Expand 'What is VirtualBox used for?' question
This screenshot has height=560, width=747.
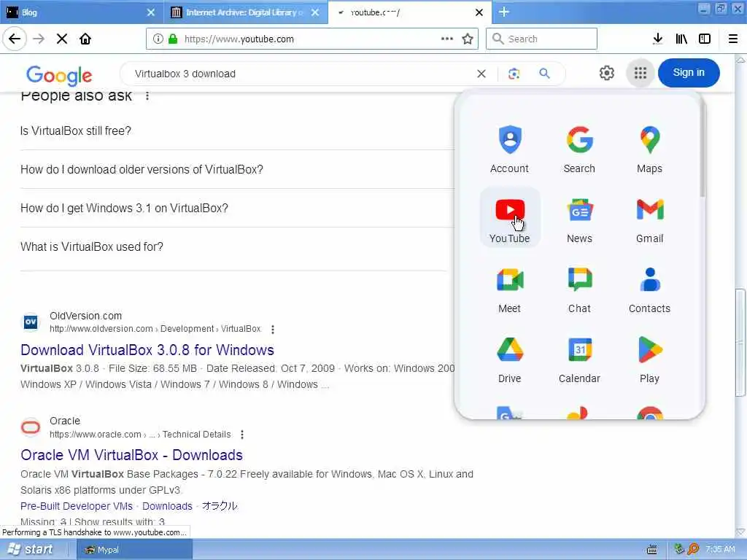[x=233, y=246]
